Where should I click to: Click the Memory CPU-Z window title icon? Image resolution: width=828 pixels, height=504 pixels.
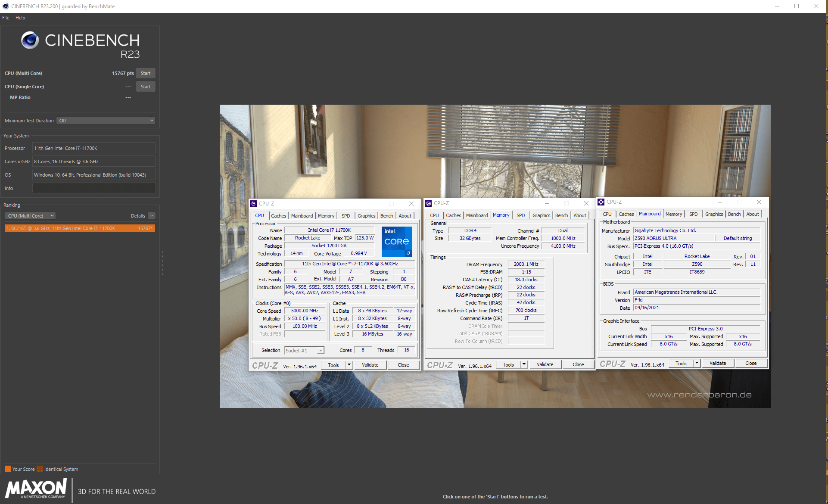(428, 203)
